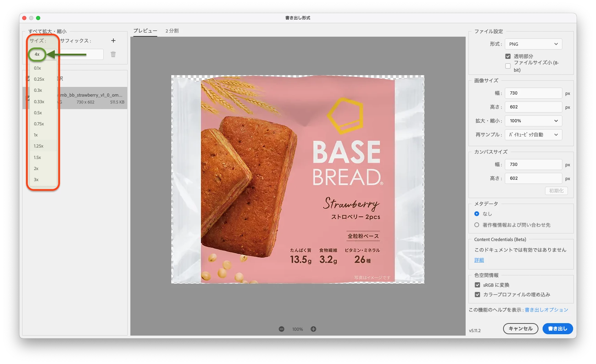Click the 初期化 reset button

556,191
